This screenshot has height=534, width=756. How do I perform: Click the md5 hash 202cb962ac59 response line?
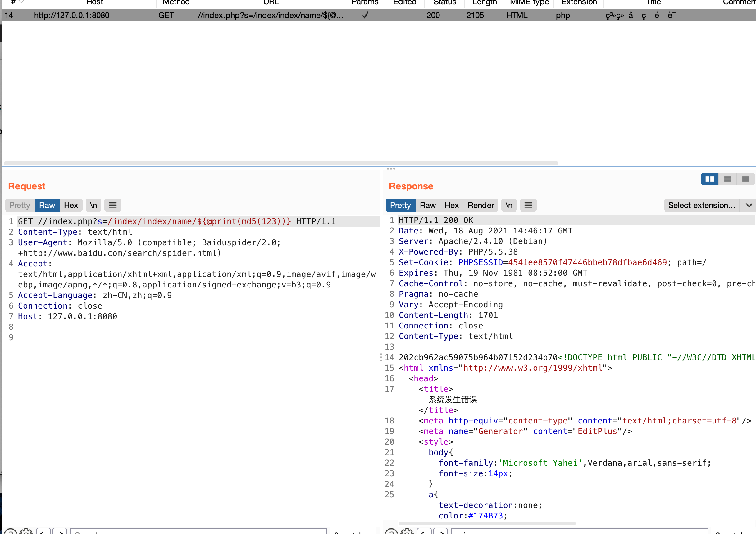(577, 357)
